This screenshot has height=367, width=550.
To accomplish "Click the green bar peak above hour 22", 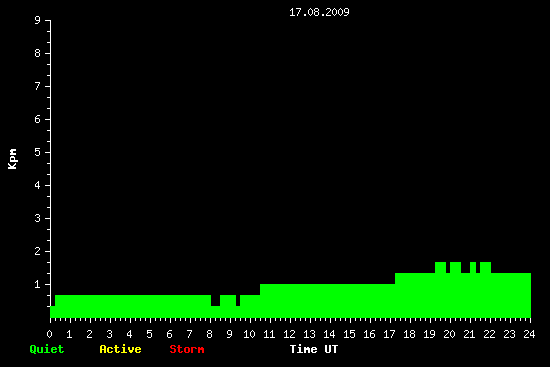I will (x=485, y=267).
